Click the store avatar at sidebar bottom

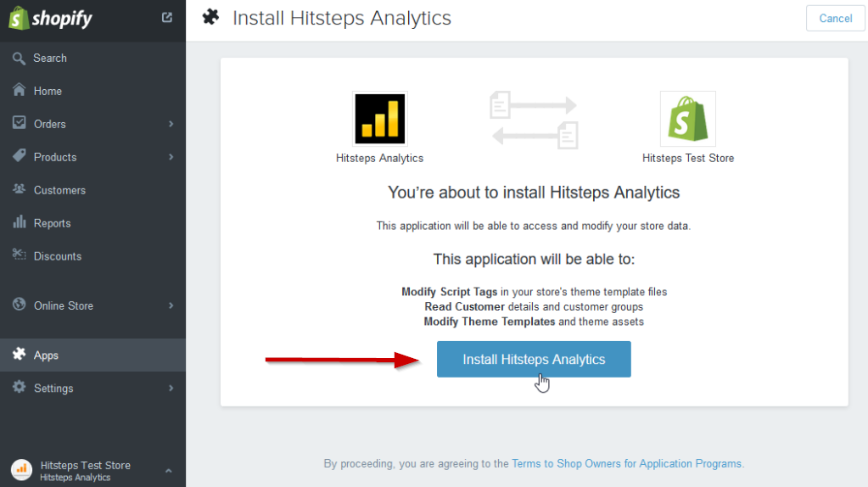click(21, 470)
